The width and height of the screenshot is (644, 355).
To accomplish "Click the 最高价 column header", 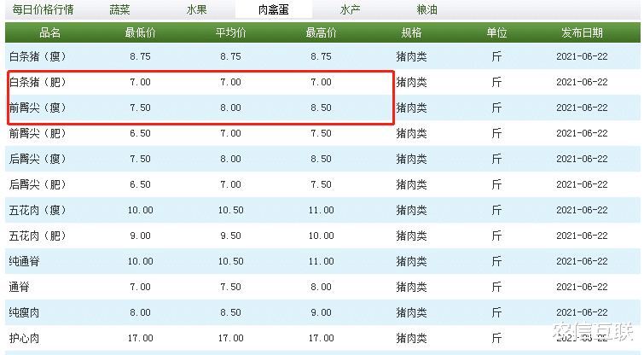I will [322, 32].
